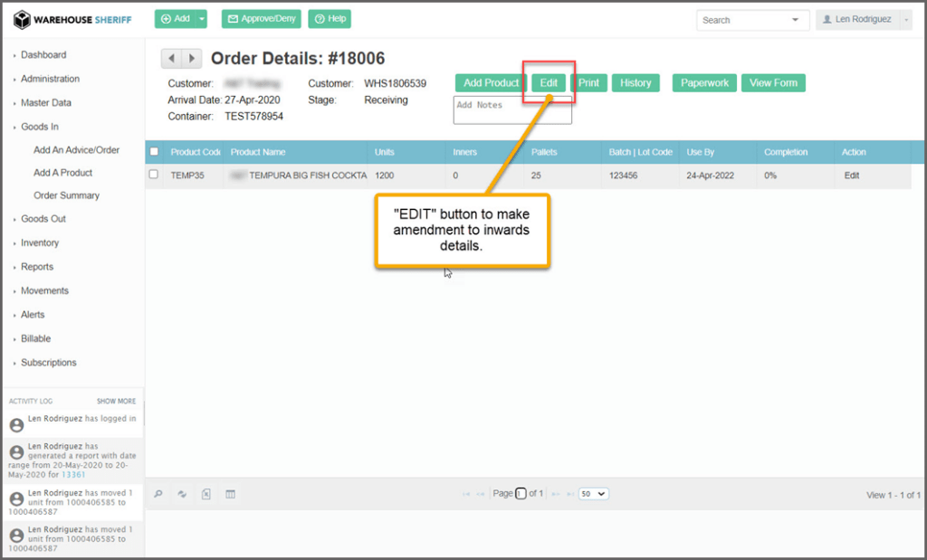Open the grid search magnifier icon
This screenshot has height=560, width=927.
click(x=158, y=494)
